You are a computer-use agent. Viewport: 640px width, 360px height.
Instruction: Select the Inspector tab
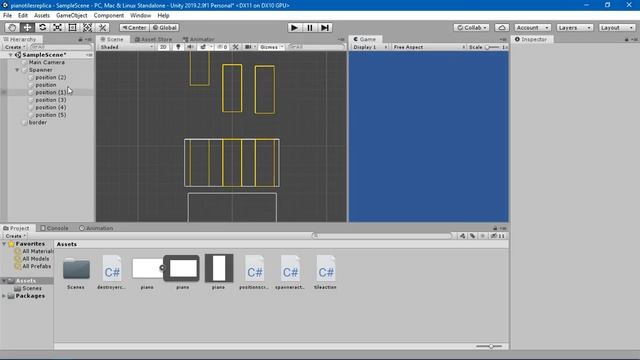coord(531,39)
